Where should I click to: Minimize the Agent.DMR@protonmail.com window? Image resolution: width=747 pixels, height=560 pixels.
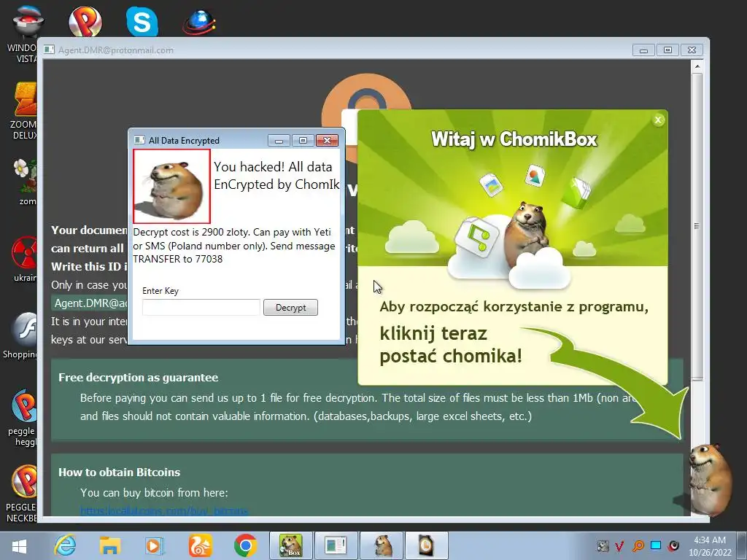pos(643,50)
